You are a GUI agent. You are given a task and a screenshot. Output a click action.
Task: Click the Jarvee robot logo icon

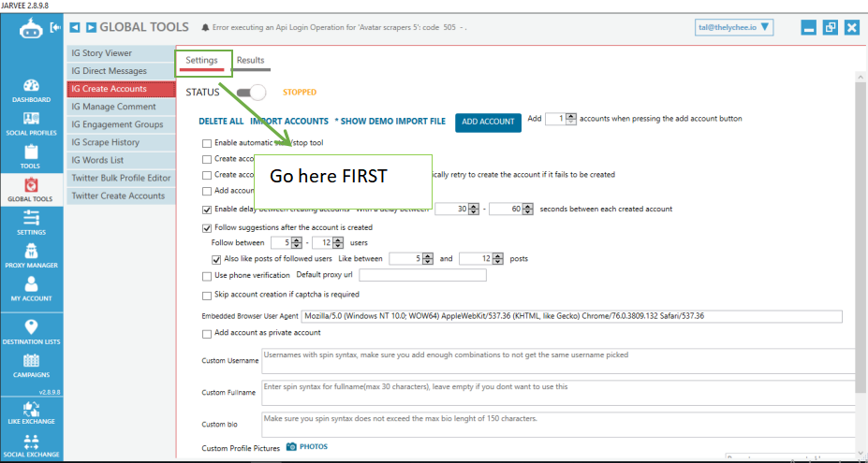tap(31, 29)
